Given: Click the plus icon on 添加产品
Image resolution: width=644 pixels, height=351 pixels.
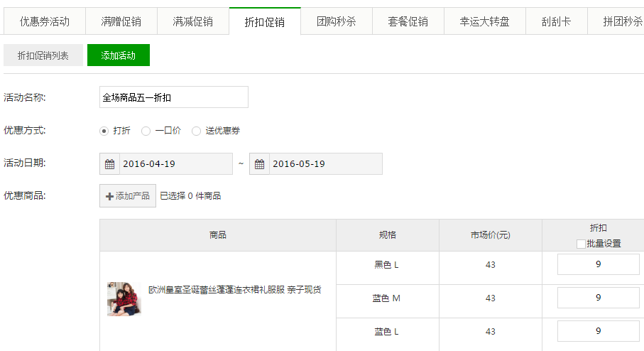Looking at the screenshot, I should point(109,196).
